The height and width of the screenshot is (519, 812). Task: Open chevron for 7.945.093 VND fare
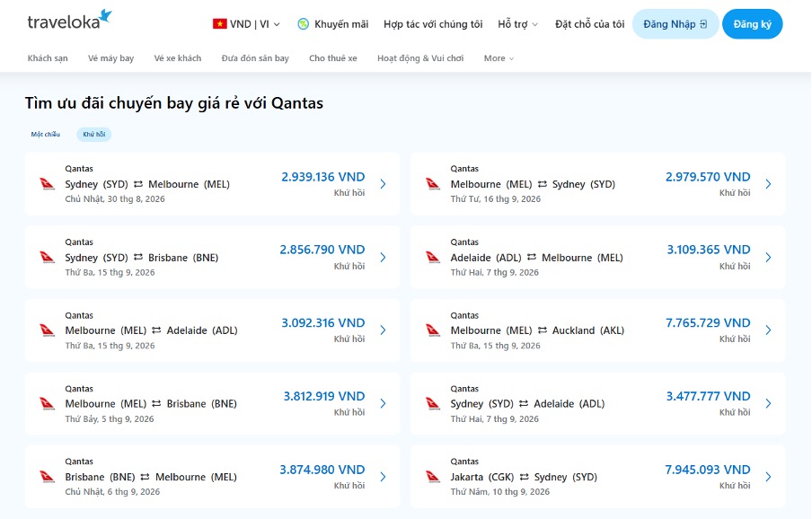coord(769,477)
